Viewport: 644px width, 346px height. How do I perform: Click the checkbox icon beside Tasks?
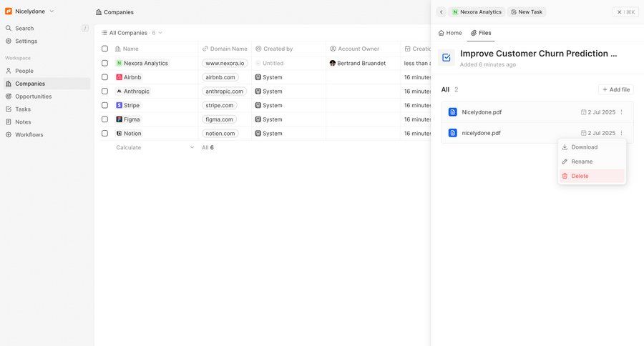8,109
